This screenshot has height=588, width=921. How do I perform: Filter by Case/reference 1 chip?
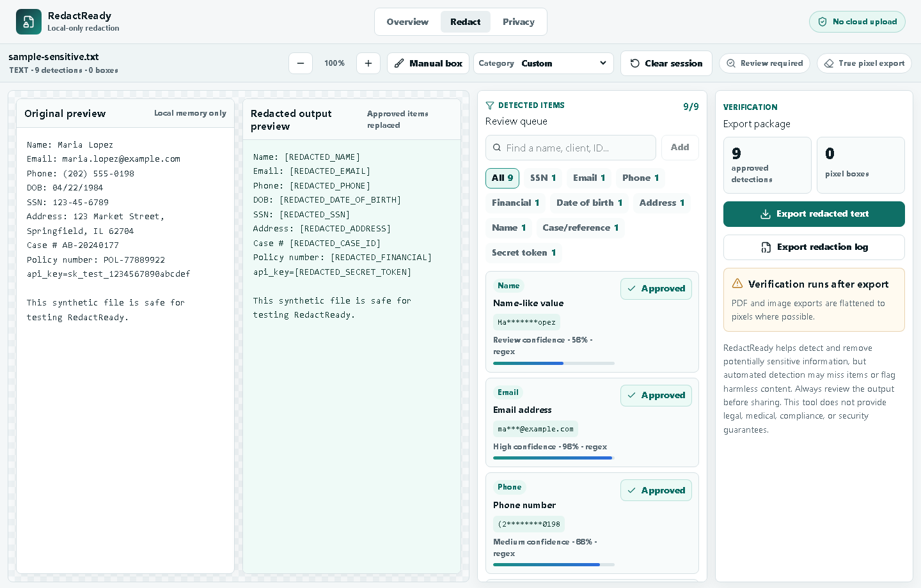click(x=581, y=228)
